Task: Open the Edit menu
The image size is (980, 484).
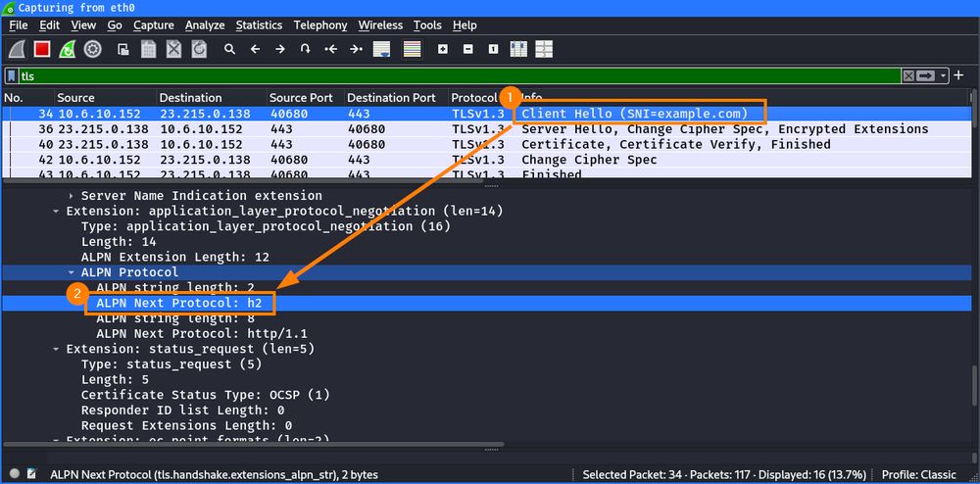Action: (49, 24)
